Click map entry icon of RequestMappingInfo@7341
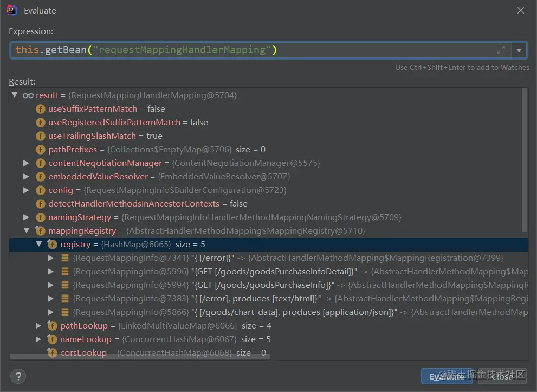537x392 pixels. 64,258
